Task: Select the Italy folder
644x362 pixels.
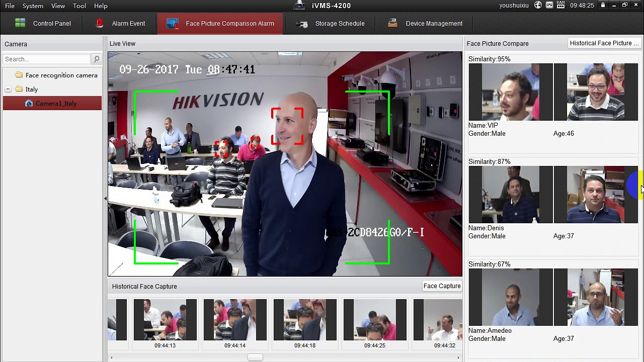Action: coord(32,89)
